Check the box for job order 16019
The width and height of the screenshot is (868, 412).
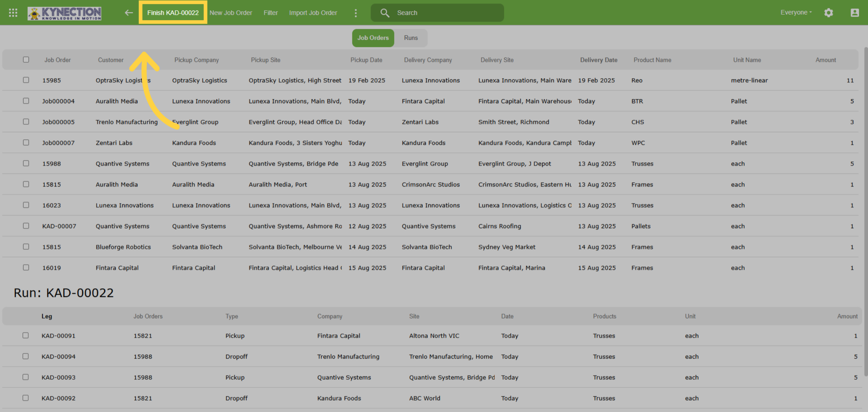[x=26, y=267]
